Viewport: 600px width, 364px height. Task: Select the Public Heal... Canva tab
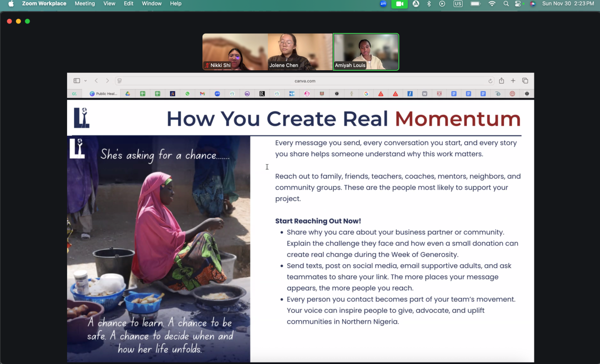[103, 94]
